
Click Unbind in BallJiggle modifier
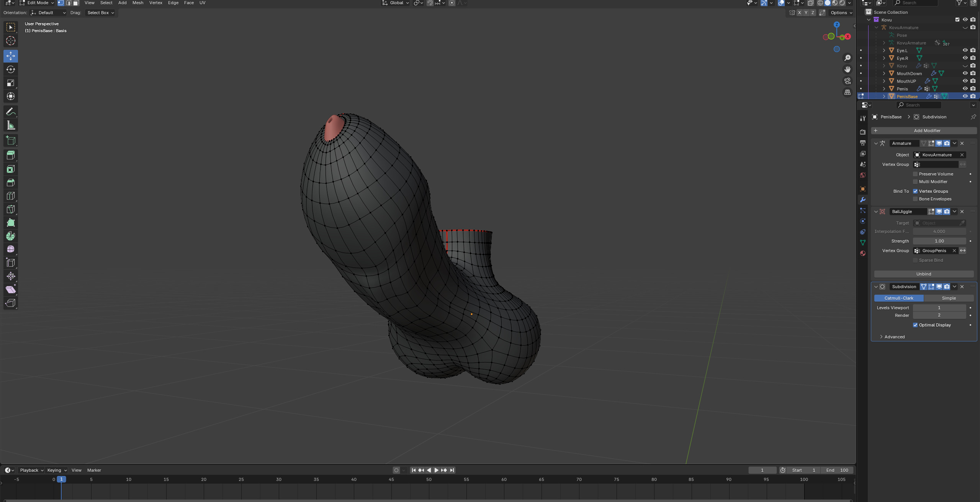[923, 274]
